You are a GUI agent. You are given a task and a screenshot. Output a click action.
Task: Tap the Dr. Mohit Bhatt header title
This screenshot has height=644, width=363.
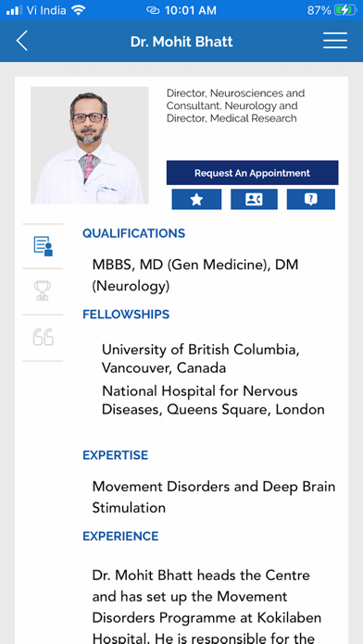[181, 42]
